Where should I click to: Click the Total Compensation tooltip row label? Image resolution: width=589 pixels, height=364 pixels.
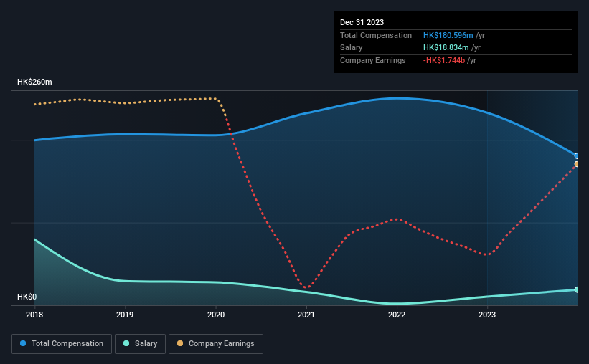(x=376, y=35)
